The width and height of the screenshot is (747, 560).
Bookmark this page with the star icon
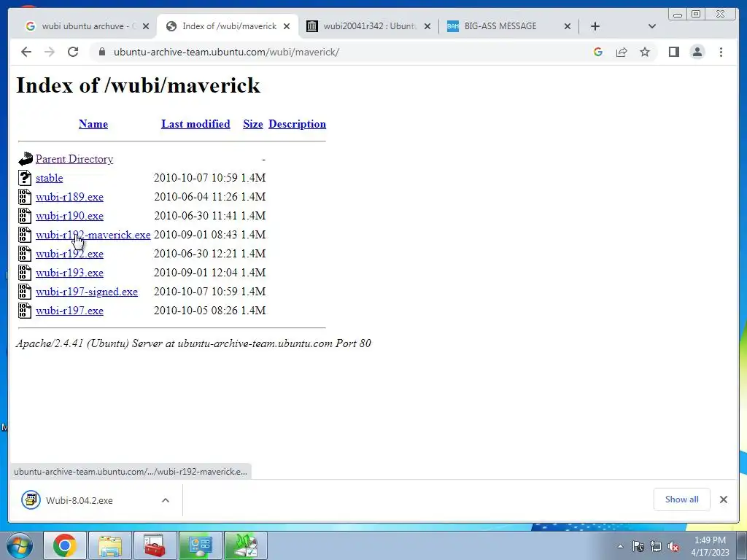coord(645,52)
